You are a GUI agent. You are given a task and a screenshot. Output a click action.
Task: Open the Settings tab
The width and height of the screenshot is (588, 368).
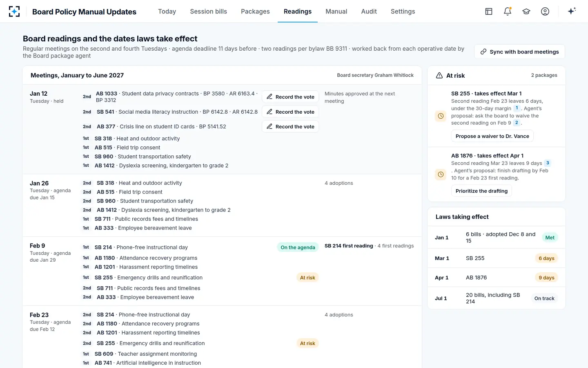(x=403, y=11)
